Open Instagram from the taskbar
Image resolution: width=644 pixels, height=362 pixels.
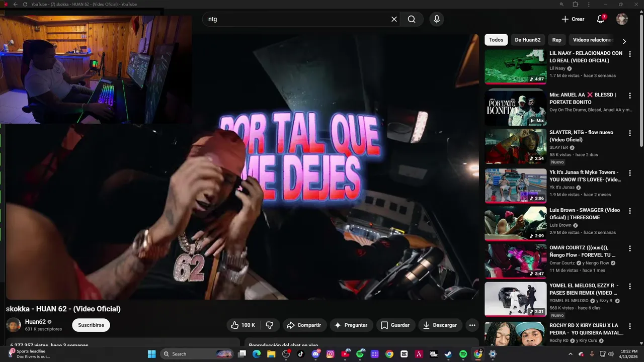330,354
